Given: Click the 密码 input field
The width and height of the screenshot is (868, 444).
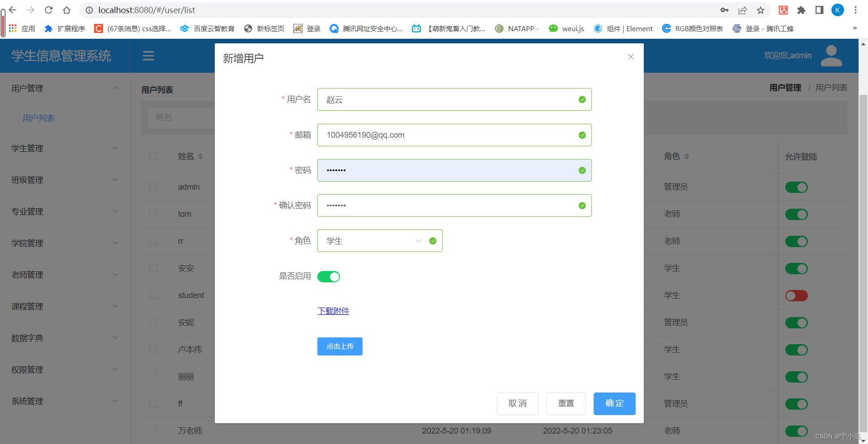Looking at the screenshot, I should 454,170.
